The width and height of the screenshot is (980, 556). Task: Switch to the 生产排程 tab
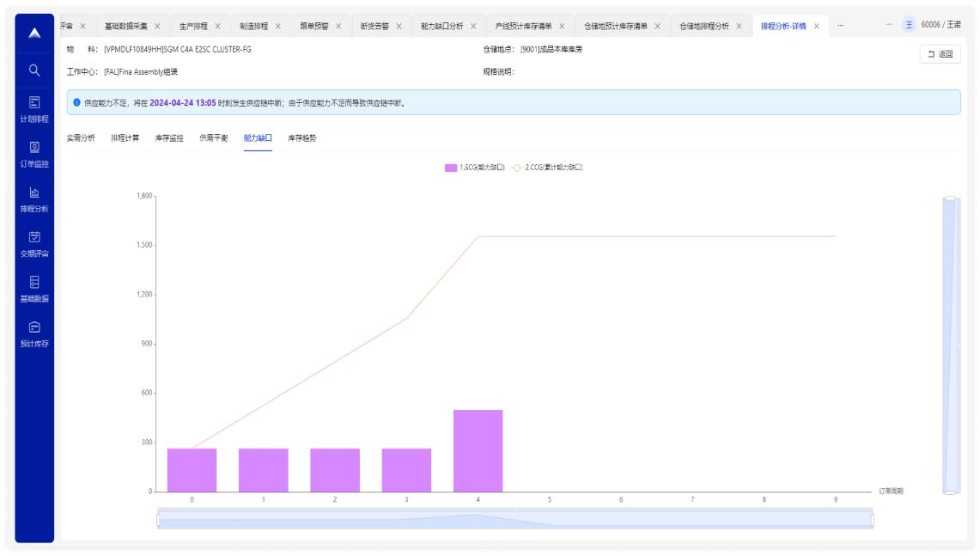193,27
